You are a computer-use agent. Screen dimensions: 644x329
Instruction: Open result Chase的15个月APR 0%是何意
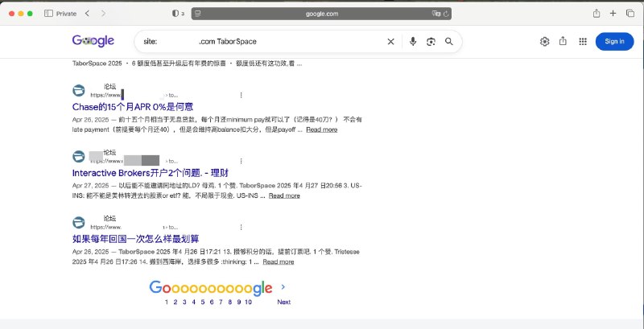(x=133, y=107)
